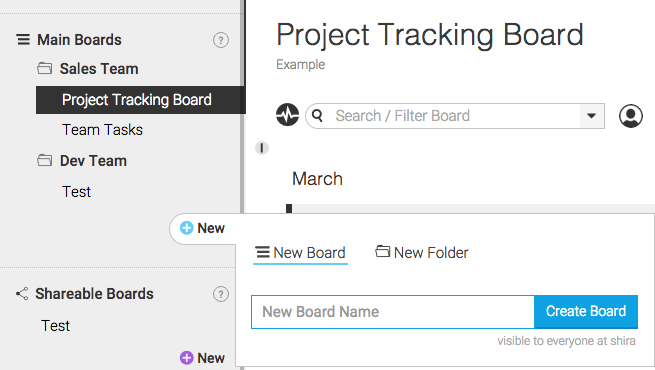Switch to the New Board tab
This screenshot has width=655, height=370.
[300, 253]
